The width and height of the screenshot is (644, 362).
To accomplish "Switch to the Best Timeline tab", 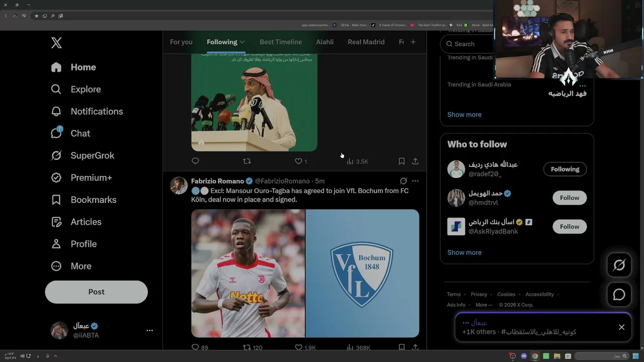I will [x=281, y=42].
